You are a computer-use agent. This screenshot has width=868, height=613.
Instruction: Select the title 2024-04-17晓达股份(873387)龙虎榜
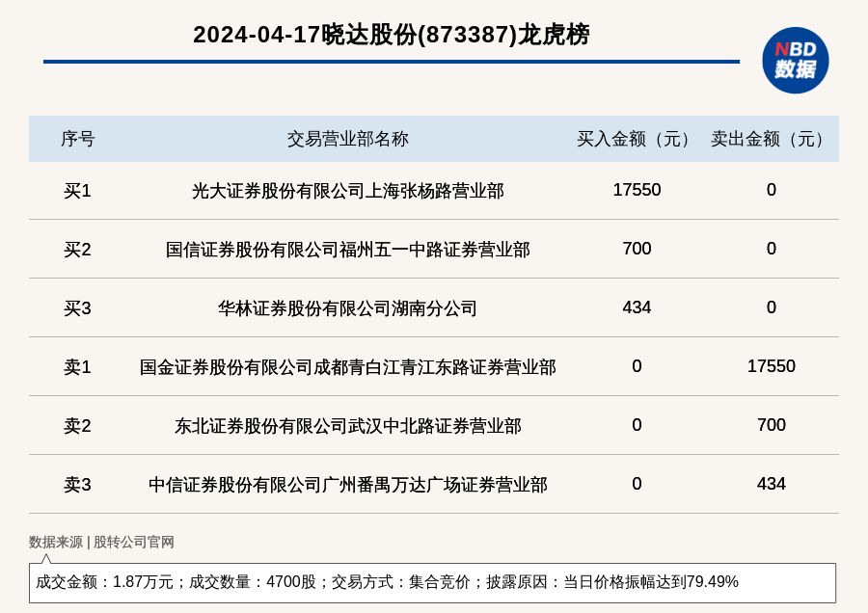pyautogui.click(x=392, y=35)
